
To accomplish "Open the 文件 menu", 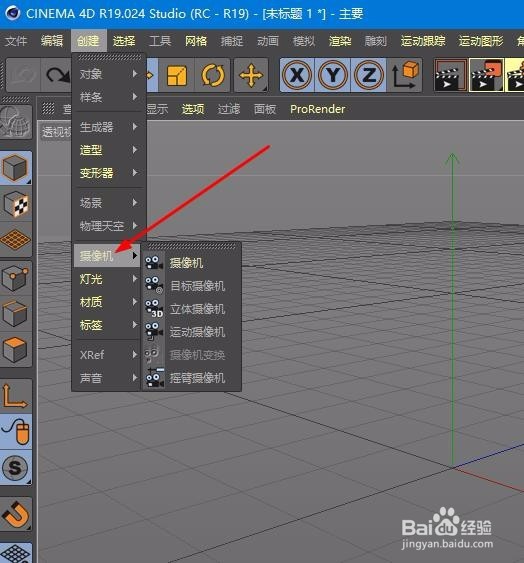I will pyautogui.click(x=16, y=41).
